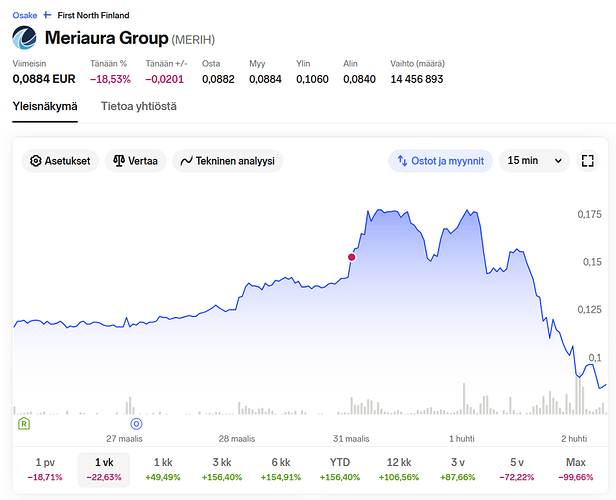Select the 5 v time range
Image resolution: width=616 pixels, height=500 pixels.
click(517, 469)
